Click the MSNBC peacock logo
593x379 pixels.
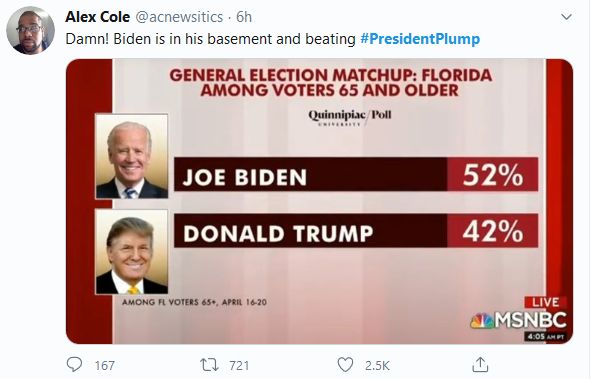(482, 321)
